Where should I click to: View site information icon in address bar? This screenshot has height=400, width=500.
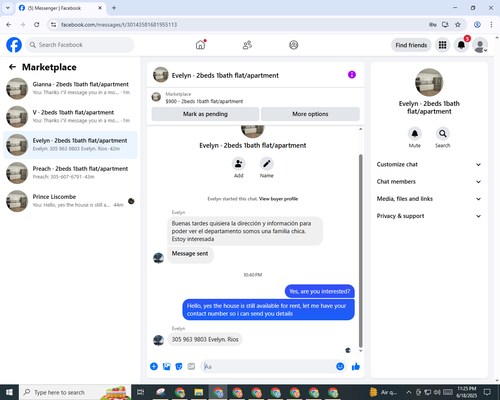[53, 25]
